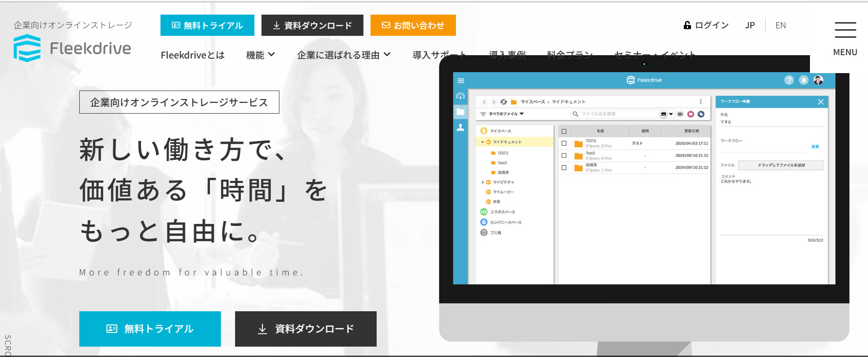
Task: Click the Fleekdrive logo in the site header
Action: tap(72, 48)
